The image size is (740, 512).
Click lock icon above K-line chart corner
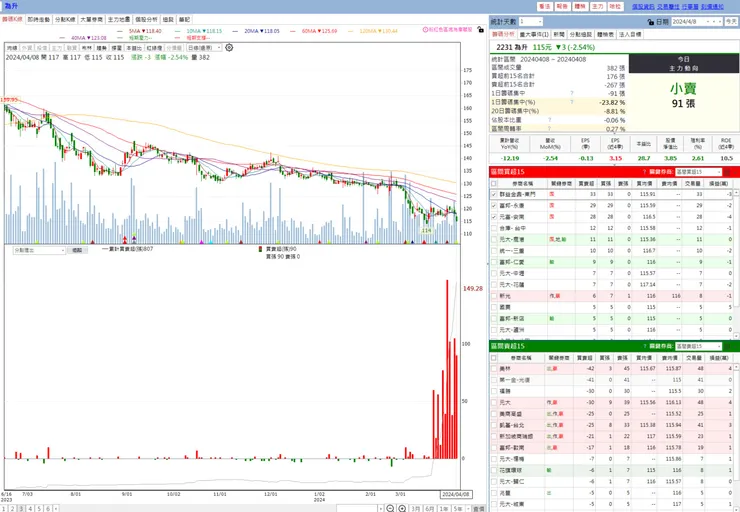tap(480, 29)
